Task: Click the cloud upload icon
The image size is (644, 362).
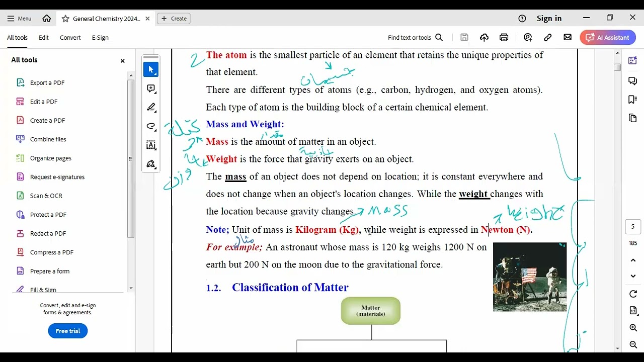Action: click(x=484, y=37)
